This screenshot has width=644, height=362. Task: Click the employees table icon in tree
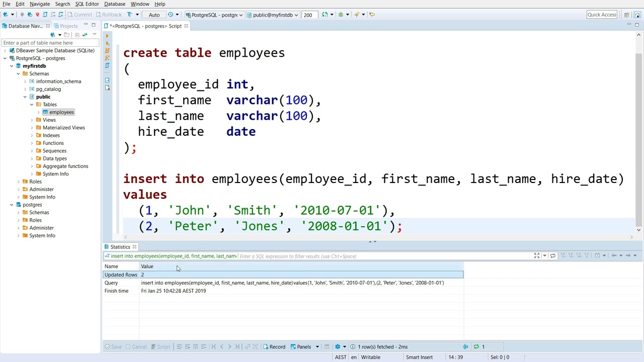coord(45,112)
